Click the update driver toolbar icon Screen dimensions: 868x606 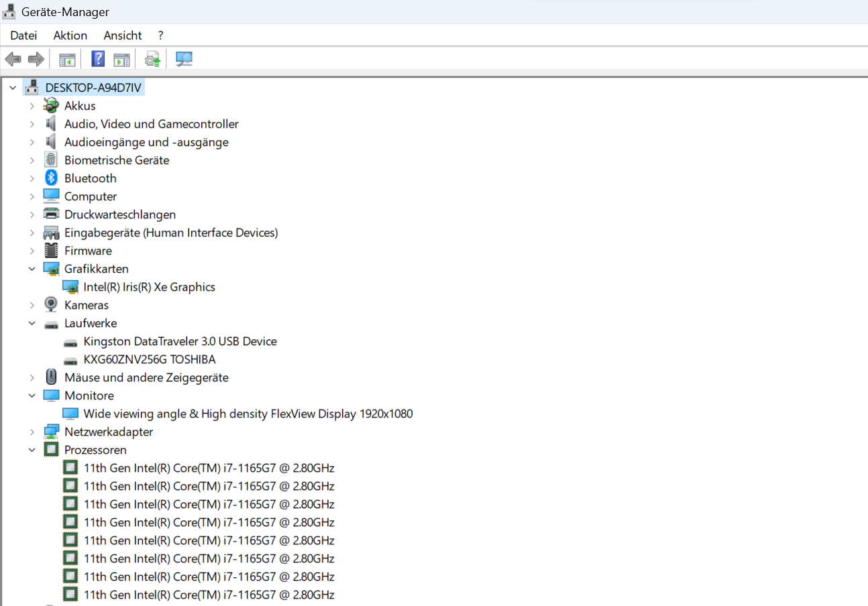point(153,59)
